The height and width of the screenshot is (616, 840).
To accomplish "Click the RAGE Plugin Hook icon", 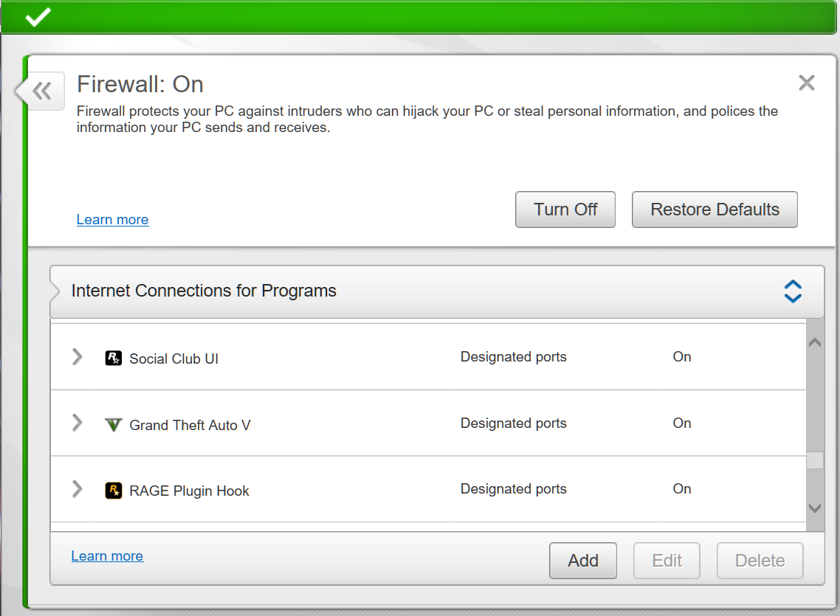I will pos(113,491).
